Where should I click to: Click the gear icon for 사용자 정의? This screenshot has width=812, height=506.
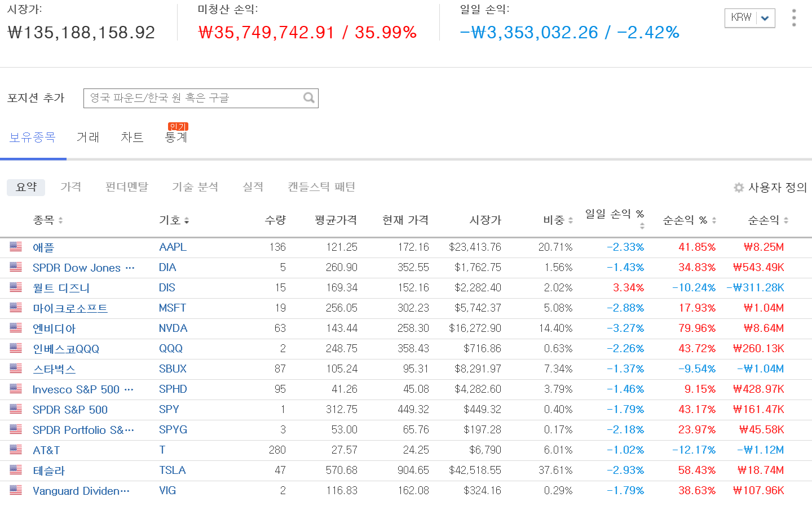(739, 188)
